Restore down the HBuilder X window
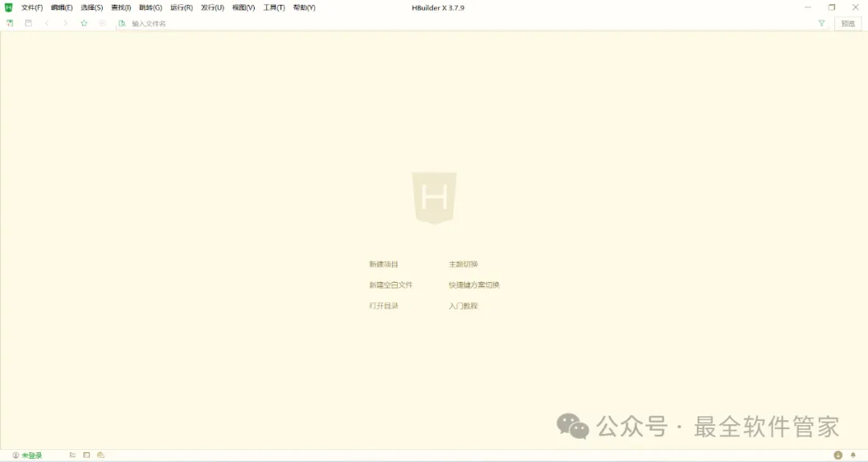The height and width of the screenshot is (462, 868). point(832,7)
